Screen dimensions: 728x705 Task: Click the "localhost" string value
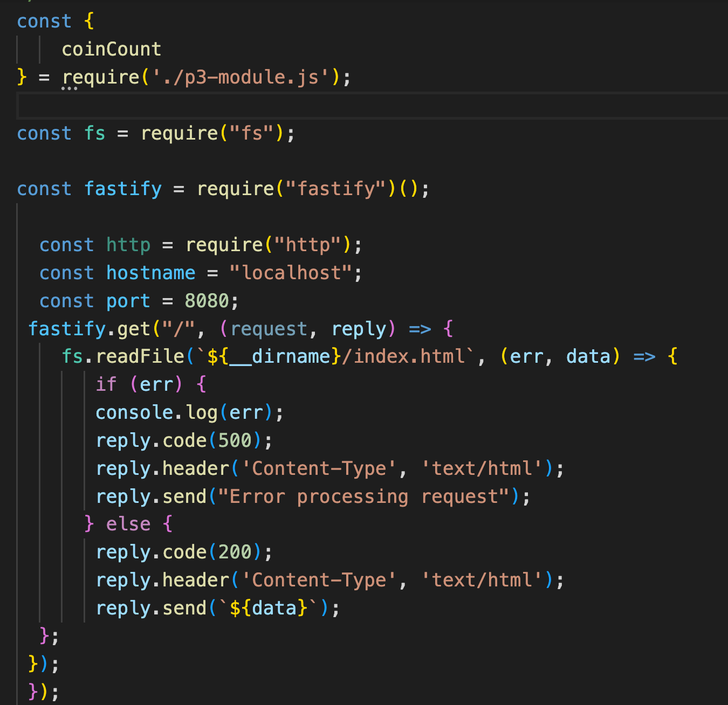point(291,273)
